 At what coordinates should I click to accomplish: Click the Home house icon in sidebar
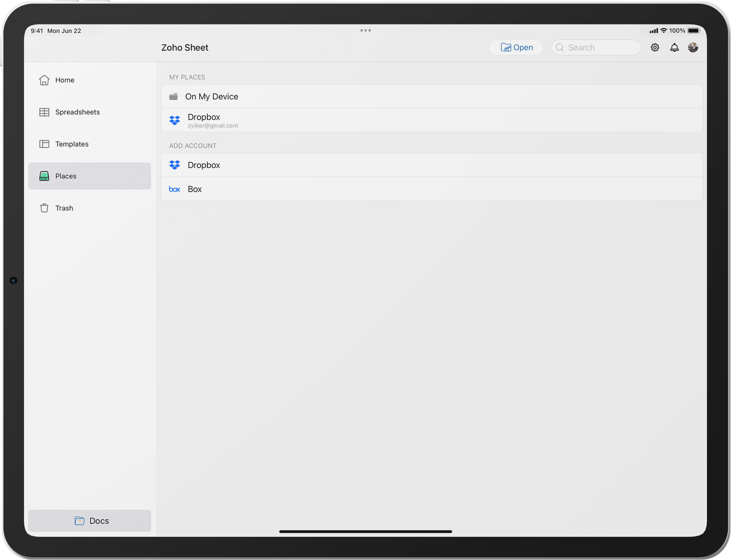[44, 80]
